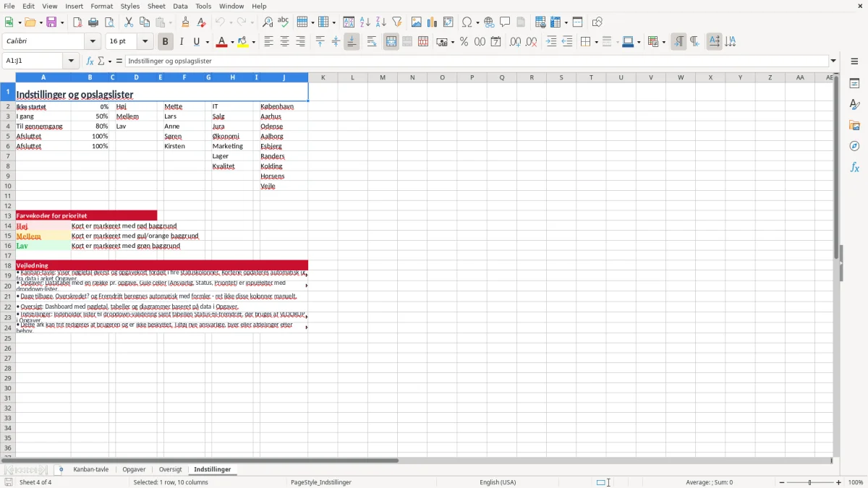The width and height of the screenshot is (868, 488).
Task: Open the font color dropdown arrow
Action: (x=231, y=42)
